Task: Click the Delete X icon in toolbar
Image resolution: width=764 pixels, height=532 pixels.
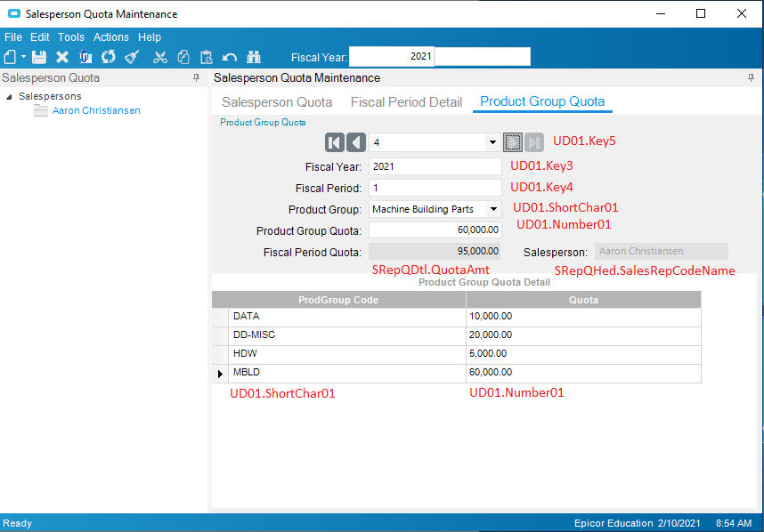Action: click(62, 57)
